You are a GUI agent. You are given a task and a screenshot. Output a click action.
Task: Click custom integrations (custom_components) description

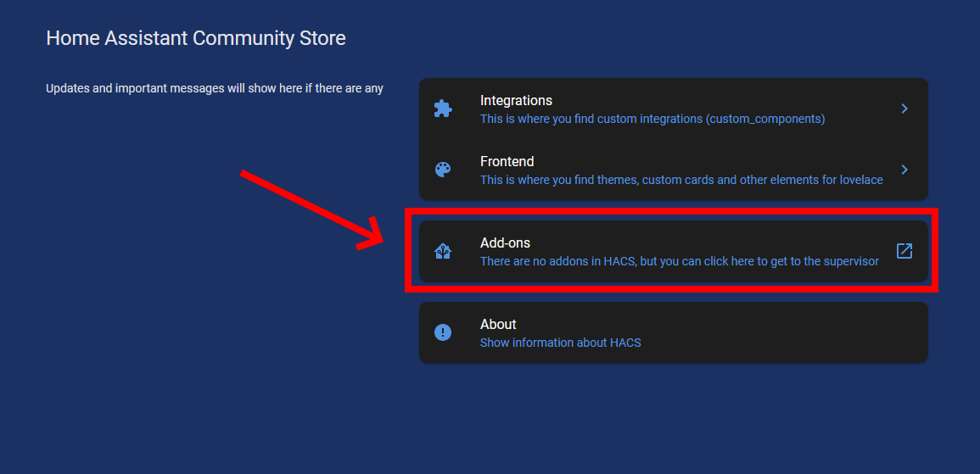[x=652, y=119]
